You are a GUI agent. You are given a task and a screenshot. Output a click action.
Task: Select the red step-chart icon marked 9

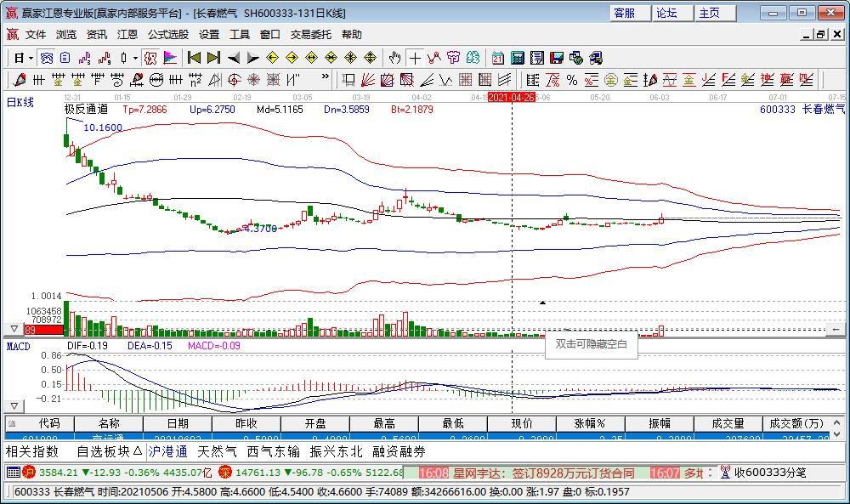[x=104, y=58]
